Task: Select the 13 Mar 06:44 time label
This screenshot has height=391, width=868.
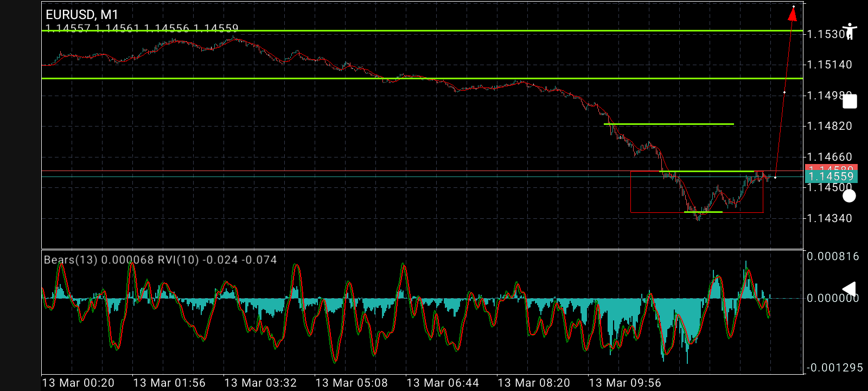Action: click(x=443, y=383)
